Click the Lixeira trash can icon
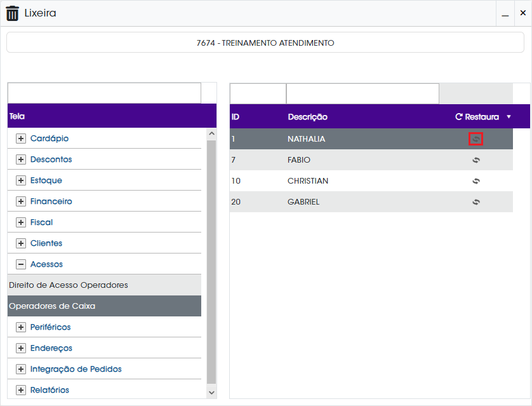 [13, 13]
